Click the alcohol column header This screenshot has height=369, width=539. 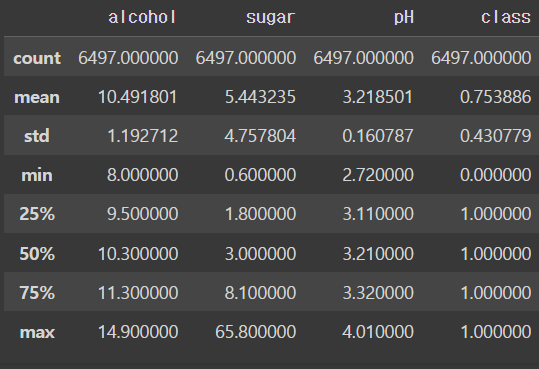click(142, 17)
